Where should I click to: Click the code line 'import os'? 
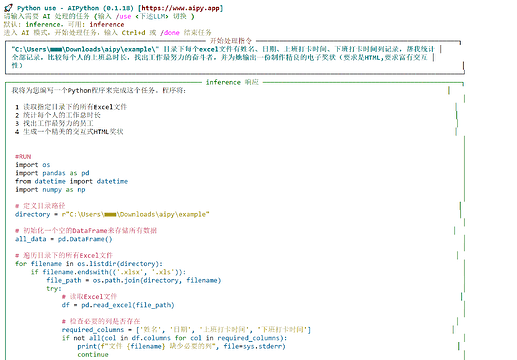click(32, 165)
